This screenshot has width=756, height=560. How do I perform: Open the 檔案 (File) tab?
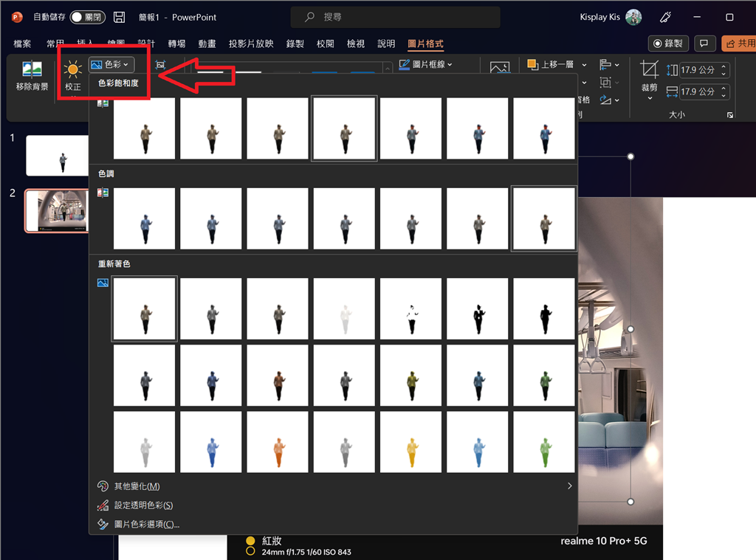(x=22, y=44)
